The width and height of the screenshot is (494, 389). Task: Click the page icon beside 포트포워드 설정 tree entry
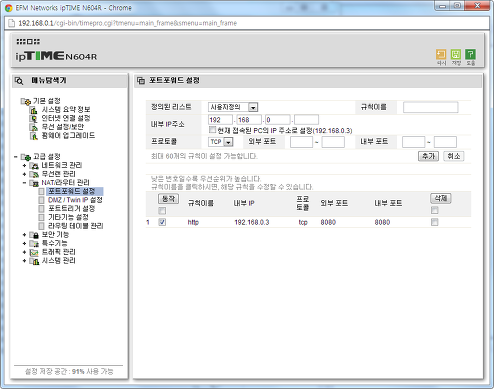click(x=41, y=191)
